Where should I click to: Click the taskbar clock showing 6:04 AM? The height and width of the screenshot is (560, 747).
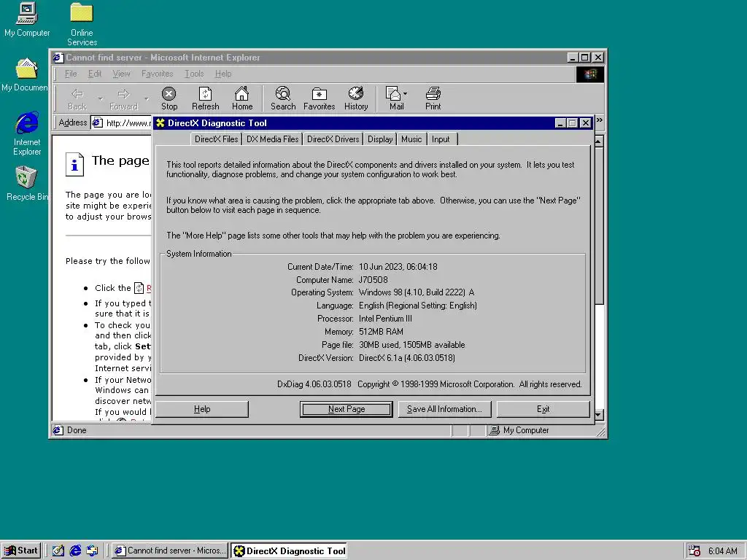[722, 551]
